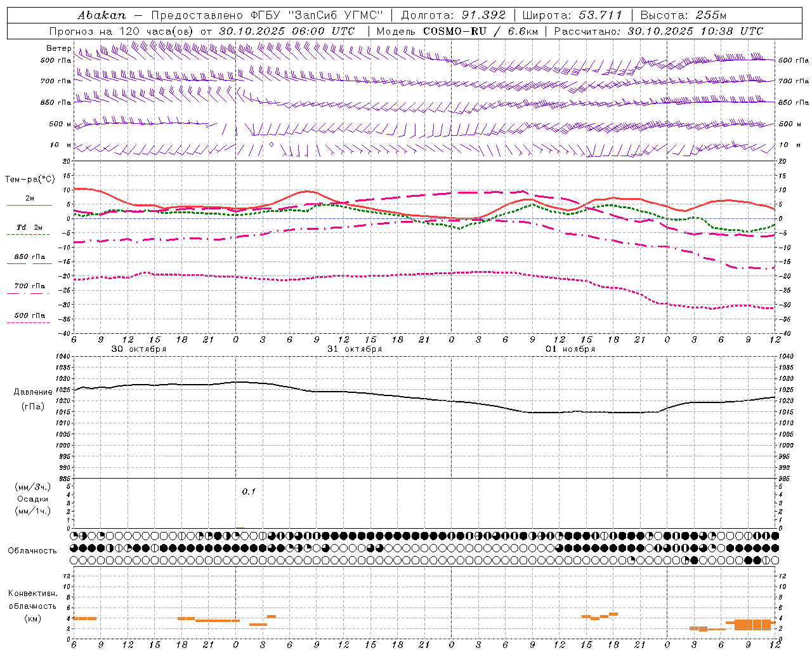
Task: Click the '01 ноября' date label
Action: [x=570, y=349]
